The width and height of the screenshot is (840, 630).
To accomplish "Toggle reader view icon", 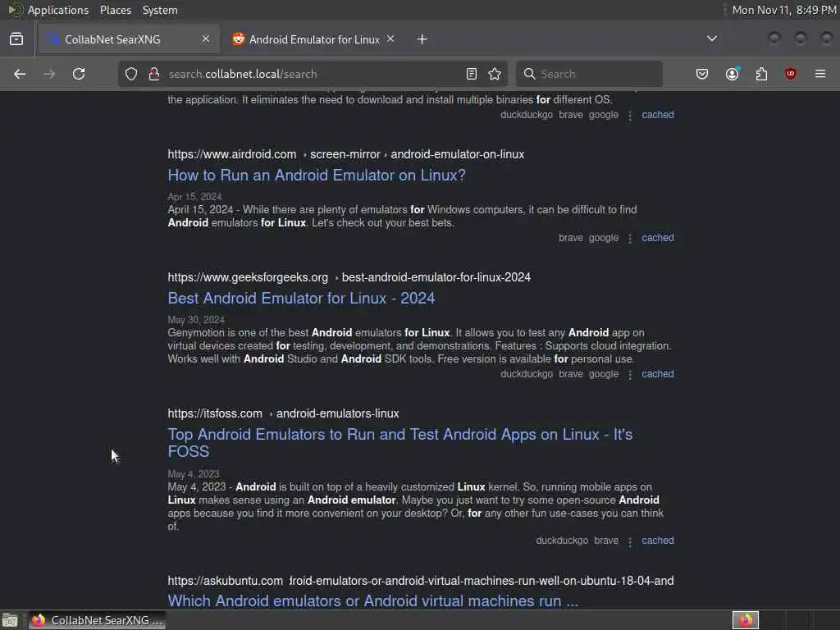I will coord(472,74).
